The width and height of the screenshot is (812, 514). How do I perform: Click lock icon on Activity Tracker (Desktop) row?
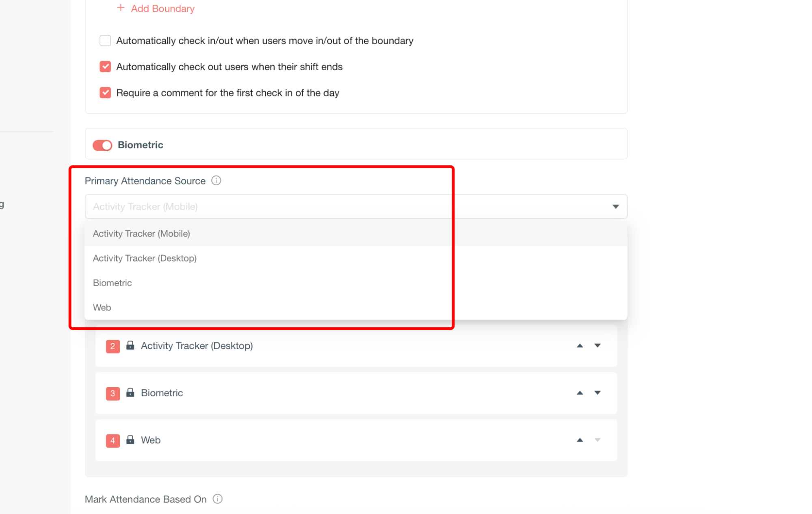point(130,345)
